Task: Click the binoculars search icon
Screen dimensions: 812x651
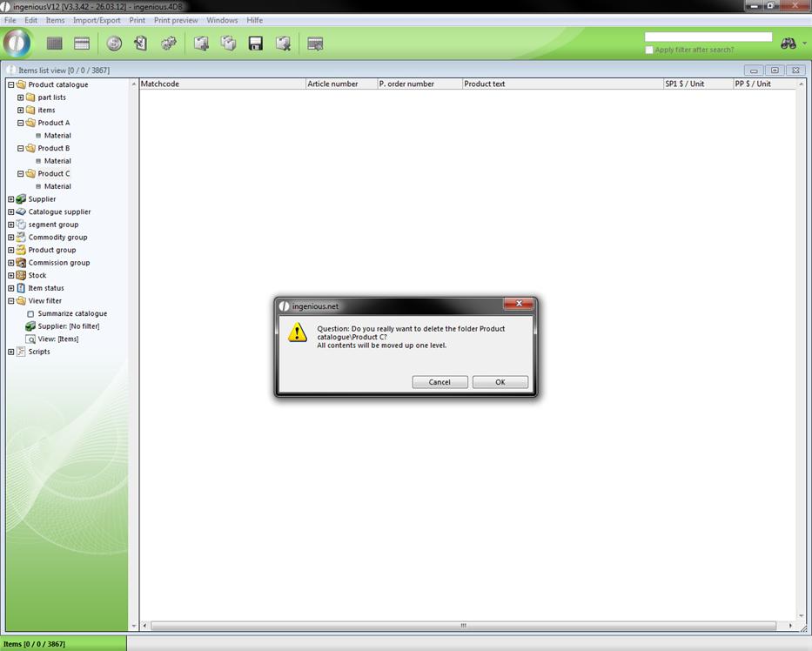Action: click(x=789, y=44)
